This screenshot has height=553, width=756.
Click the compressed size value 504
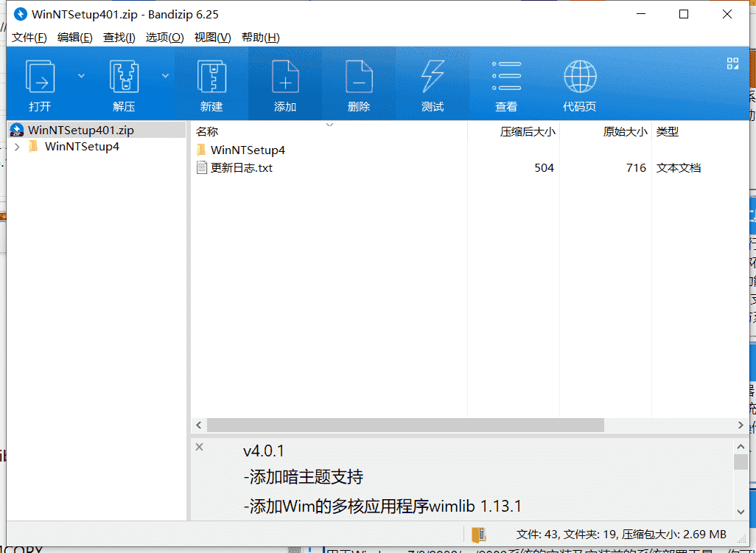tap(544, 168)
